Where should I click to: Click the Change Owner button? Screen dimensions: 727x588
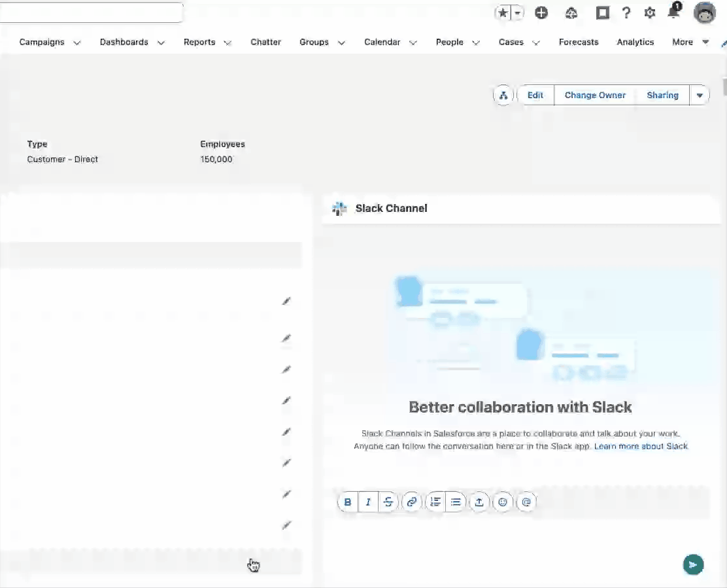(595, 95)
